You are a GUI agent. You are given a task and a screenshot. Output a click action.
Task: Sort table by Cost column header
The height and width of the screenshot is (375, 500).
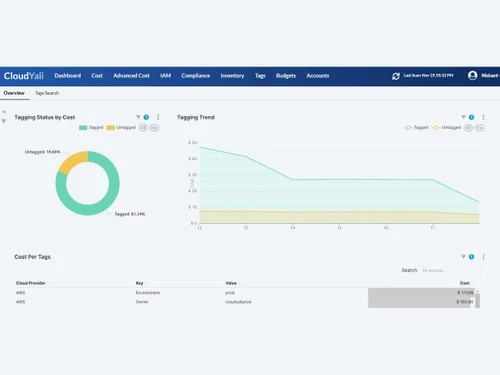pos(465,283)
